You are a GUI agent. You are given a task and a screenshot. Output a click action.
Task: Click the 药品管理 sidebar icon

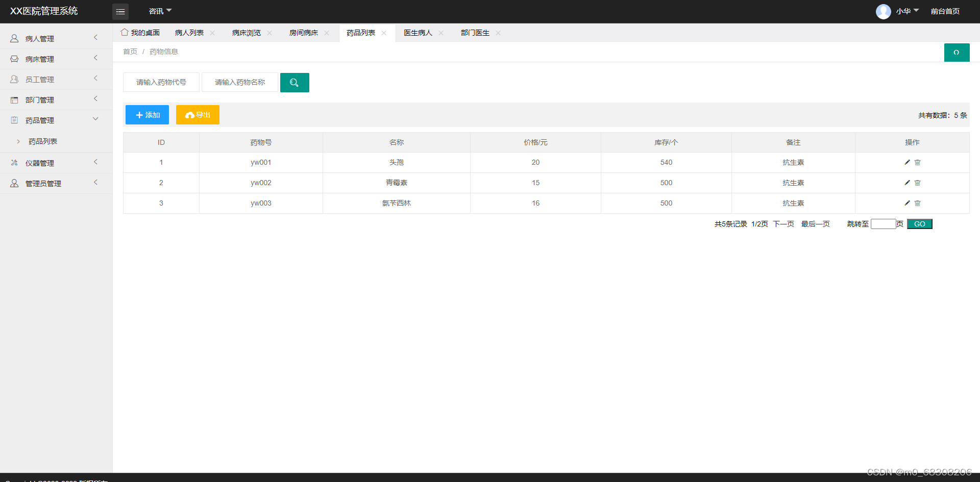coord(14,120)
